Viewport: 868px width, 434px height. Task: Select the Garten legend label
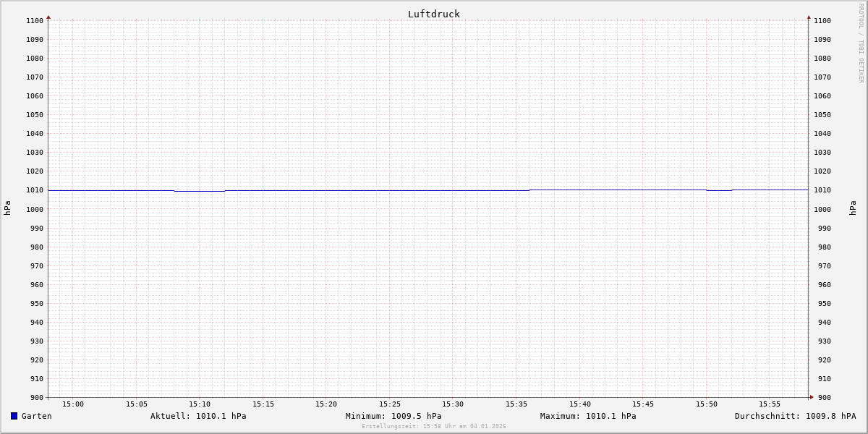(x=36, y=416)
